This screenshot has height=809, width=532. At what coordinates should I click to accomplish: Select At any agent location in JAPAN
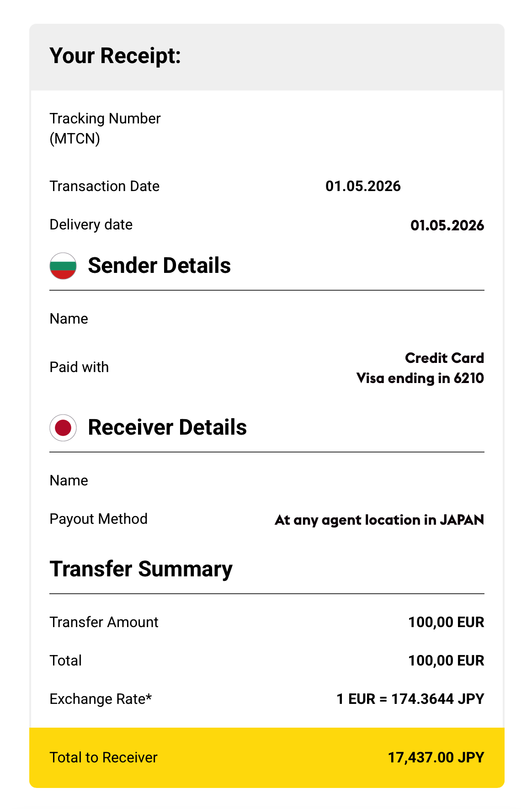(x=379, y=520)
